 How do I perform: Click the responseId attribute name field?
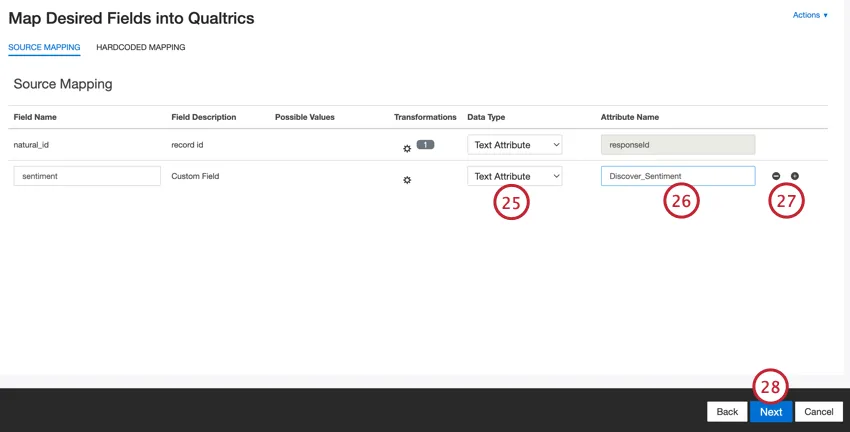[677, 145]
